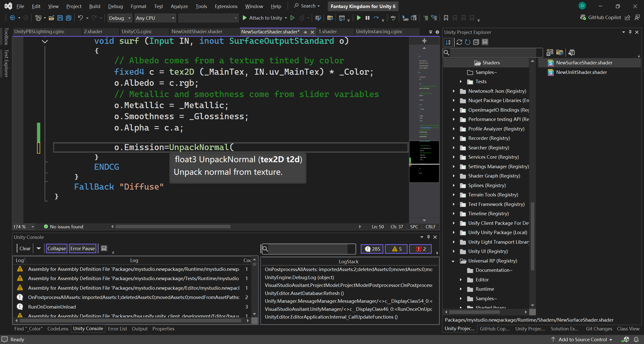Toggle the Collapse option in Unity Console
This screenshot has width=644, height=344.
(56, 249)
